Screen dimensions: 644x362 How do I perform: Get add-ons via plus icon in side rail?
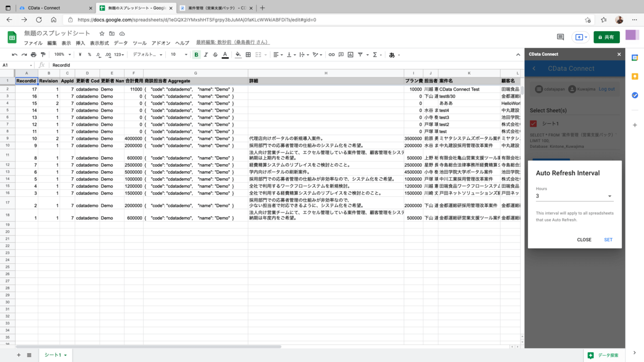pyautogui.click(x=635, y=125)
